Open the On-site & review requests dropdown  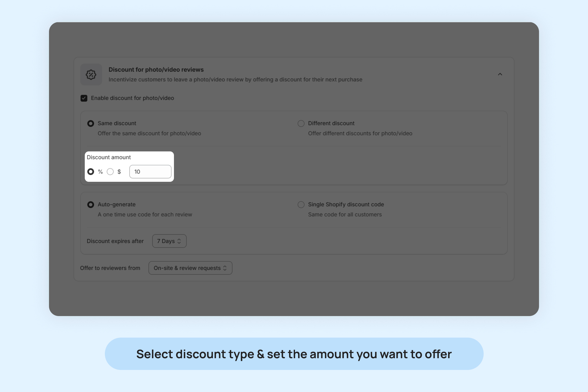click(x=190, y=268)
